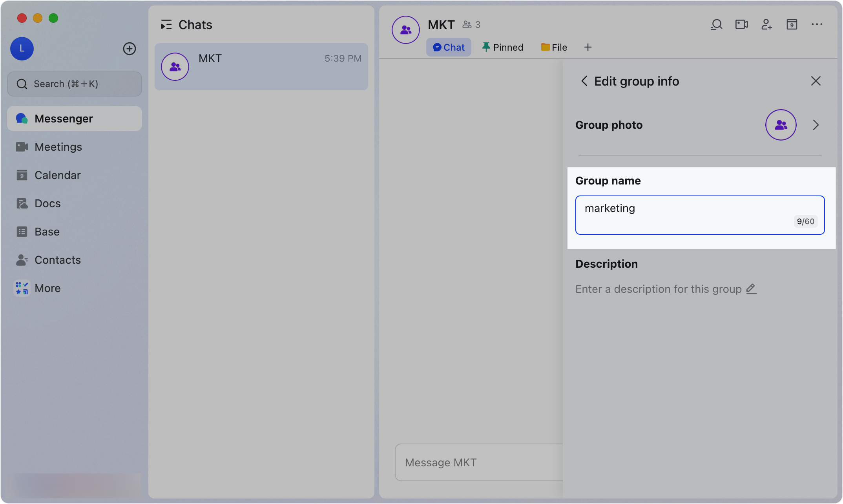The image size is (843, 504).
Task: Open the group calendar icon
Action: pyautogui.click(x=792, y=25)
